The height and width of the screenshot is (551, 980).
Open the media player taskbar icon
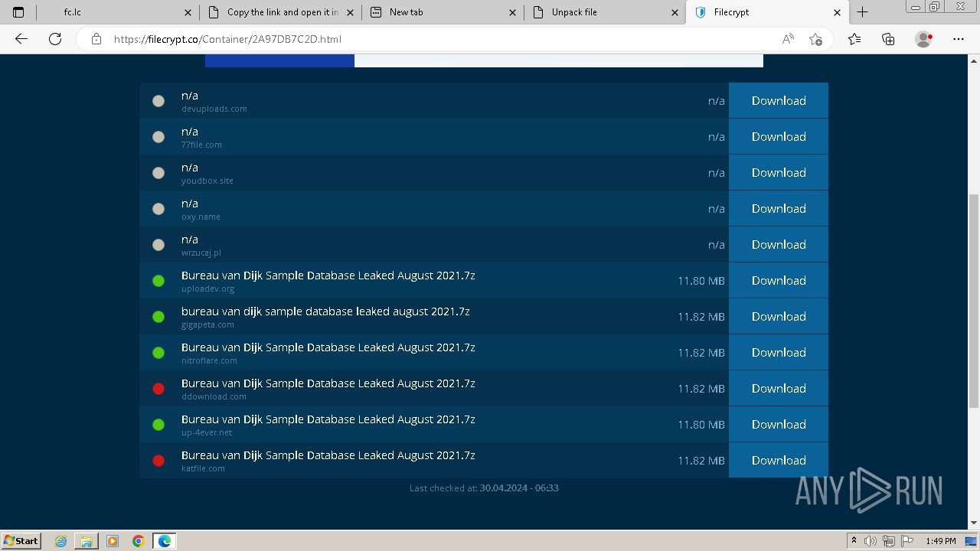tap(113, 541)
